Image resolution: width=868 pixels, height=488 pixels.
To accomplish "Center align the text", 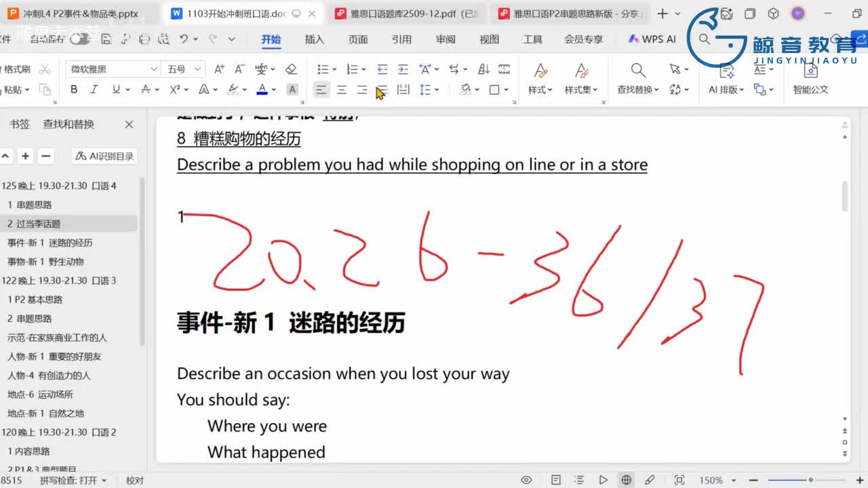I will coord(342,89).
